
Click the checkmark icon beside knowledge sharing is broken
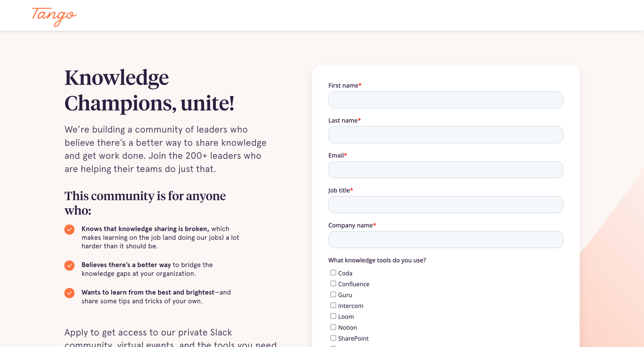69,229
